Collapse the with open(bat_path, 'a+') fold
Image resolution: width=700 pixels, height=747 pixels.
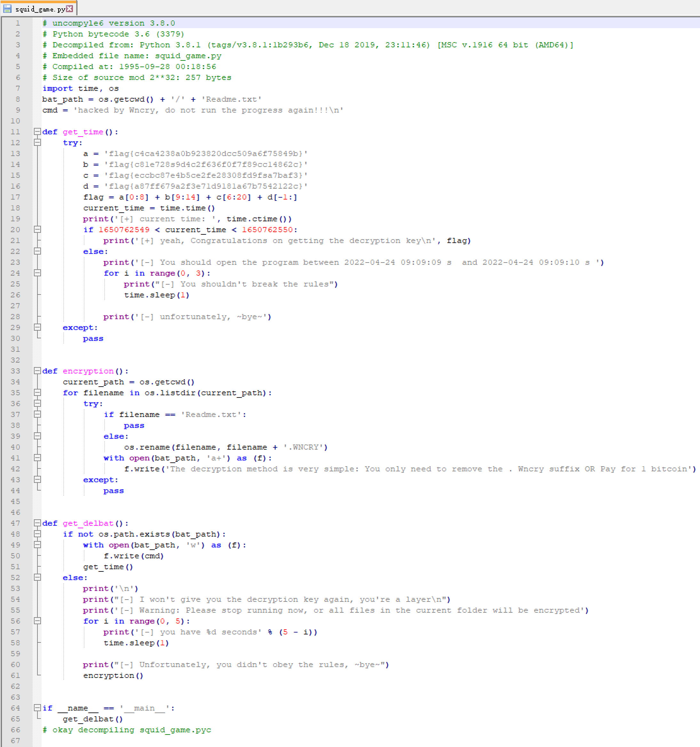click(x=37, y=458)
